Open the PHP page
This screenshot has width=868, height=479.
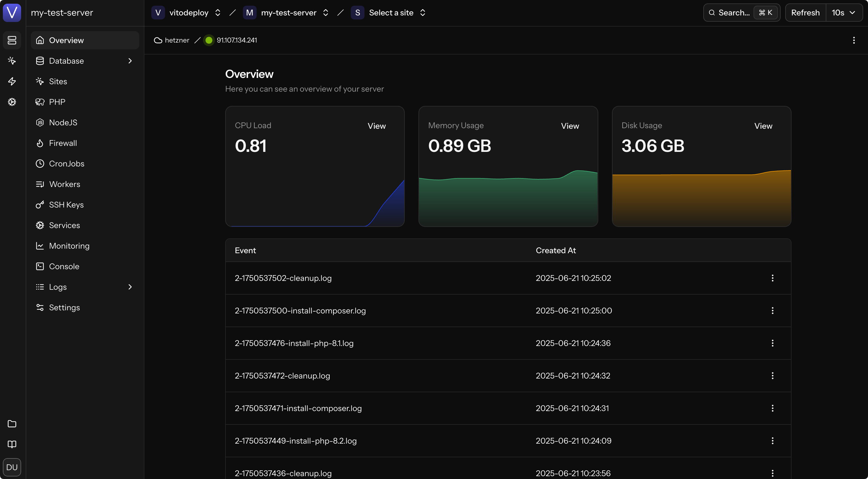pyautogui.click(x=85, y=102)
